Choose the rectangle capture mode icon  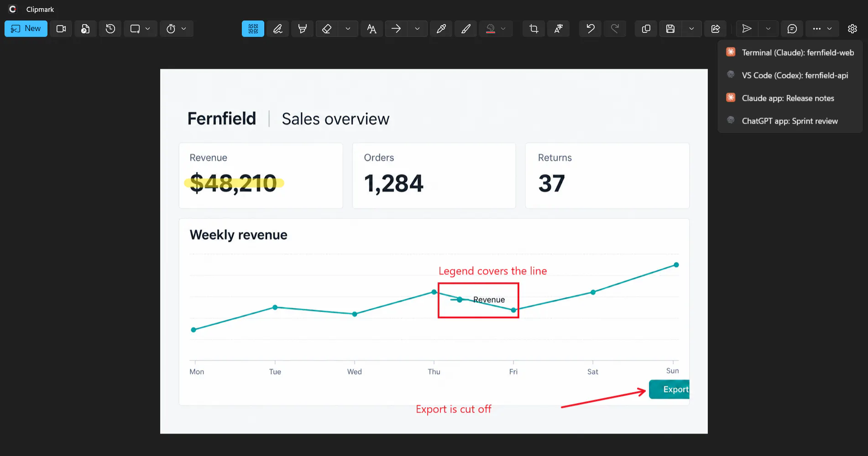click(x=135, y=29)
